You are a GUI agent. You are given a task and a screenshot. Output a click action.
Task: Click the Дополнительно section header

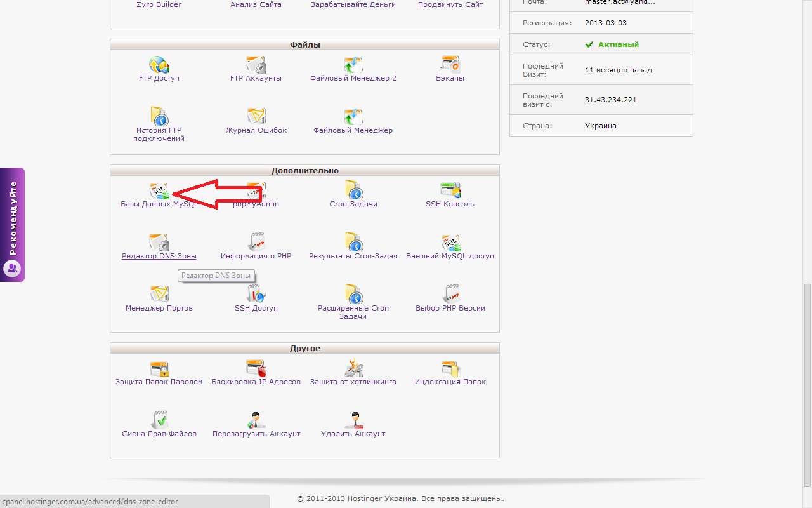coord(304,171)
